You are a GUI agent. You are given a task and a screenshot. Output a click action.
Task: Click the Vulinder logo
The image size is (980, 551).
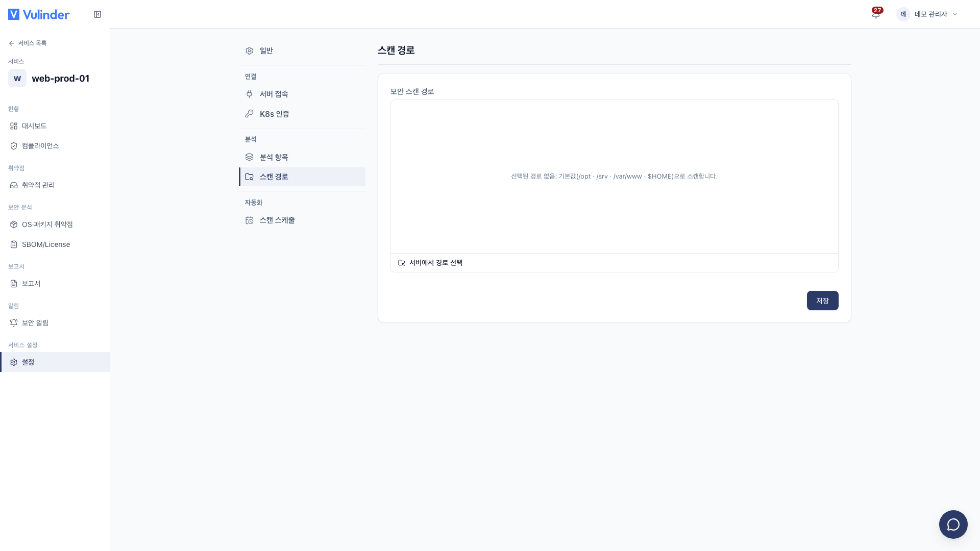coord(39,14)
